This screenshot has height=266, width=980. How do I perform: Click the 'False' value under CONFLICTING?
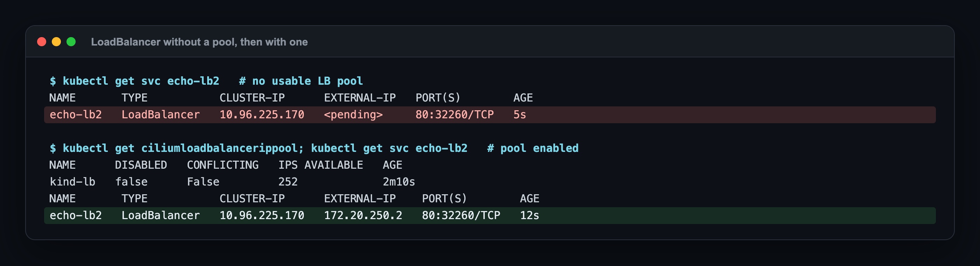tap(203, 182)
